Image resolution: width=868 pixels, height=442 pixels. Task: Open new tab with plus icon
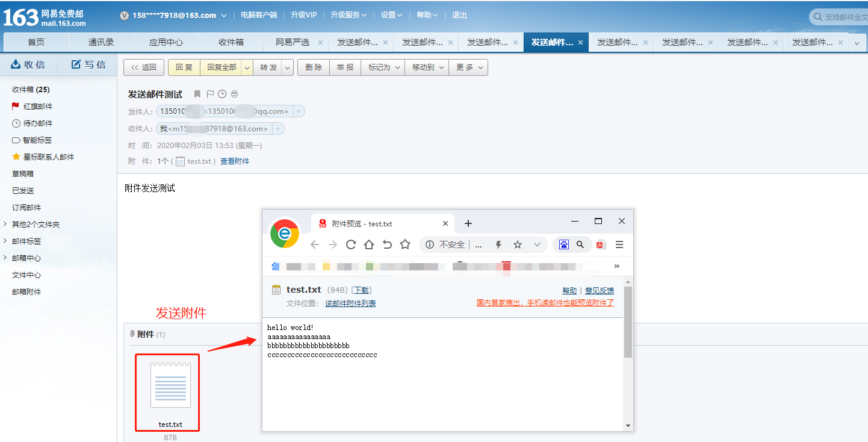pos(468,223)
